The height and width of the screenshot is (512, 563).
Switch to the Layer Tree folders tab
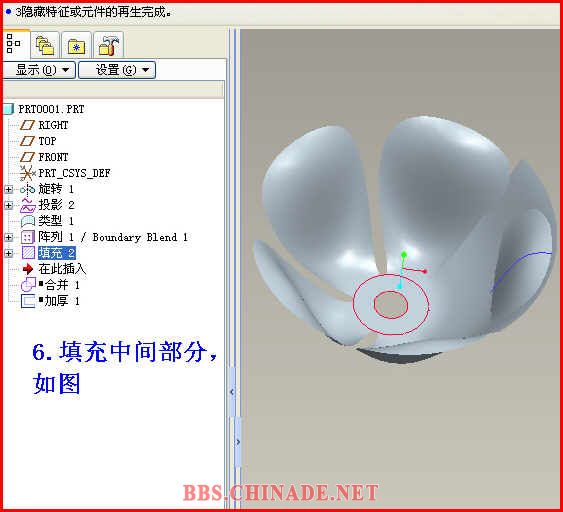[45, 45]
